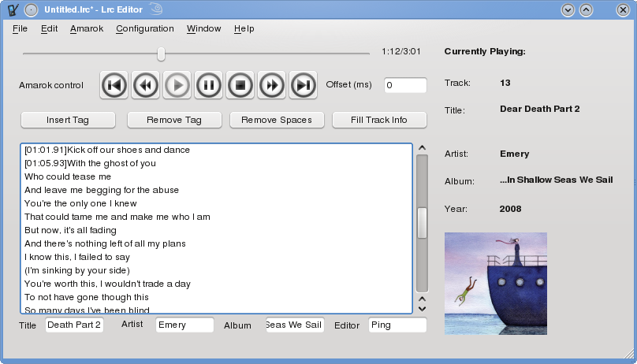Place cursor on "Who could tease me"
The height and width of the screenshot is (364, 637).
(x=68, y=176)
